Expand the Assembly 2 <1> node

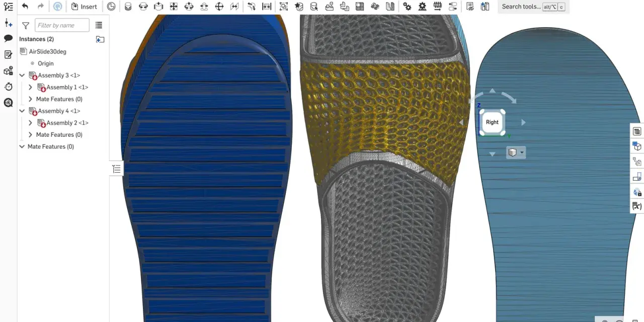[x=31, y=123]
